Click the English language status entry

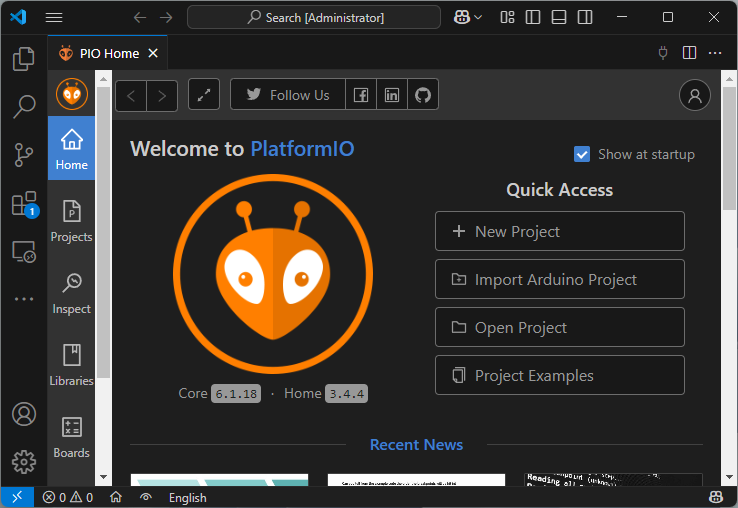[x=187, y=498]
